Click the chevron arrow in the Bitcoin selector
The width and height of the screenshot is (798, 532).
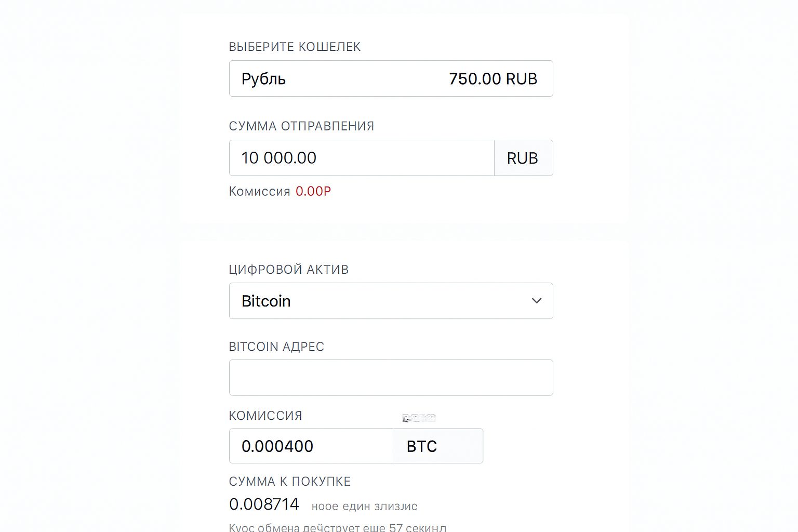536,301
